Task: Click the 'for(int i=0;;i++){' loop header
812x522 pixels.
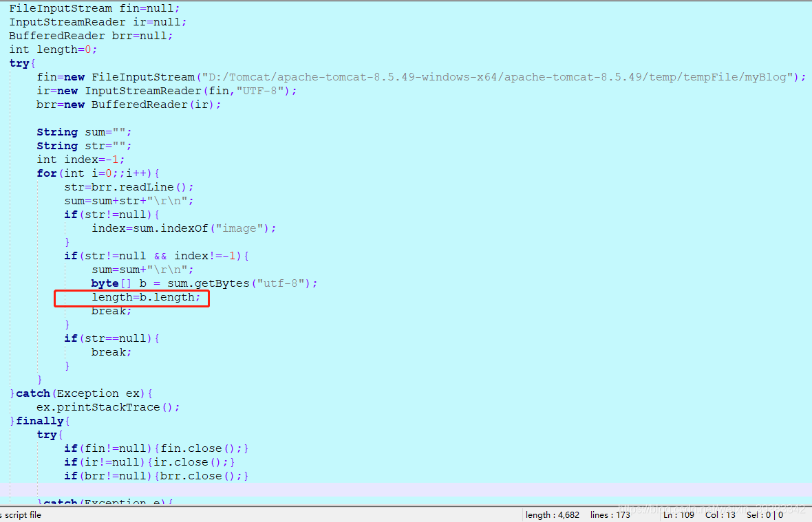Action: 98,173
